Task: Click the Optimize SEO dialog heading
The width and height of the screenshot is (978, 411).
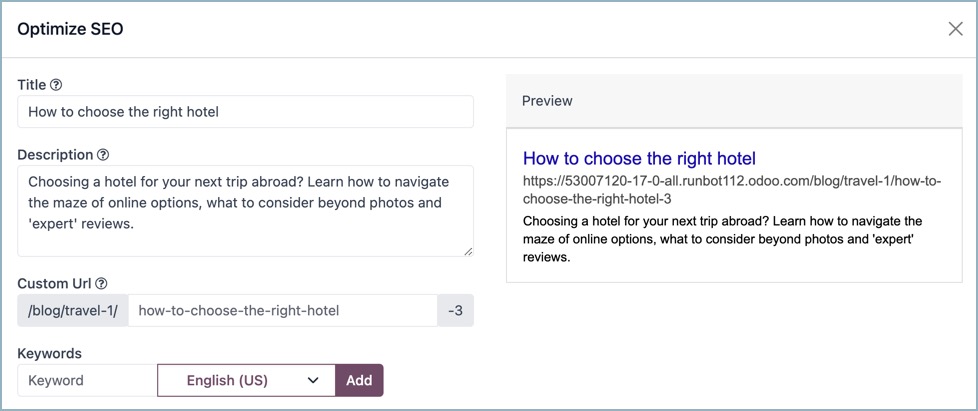Action: (70, 29)
